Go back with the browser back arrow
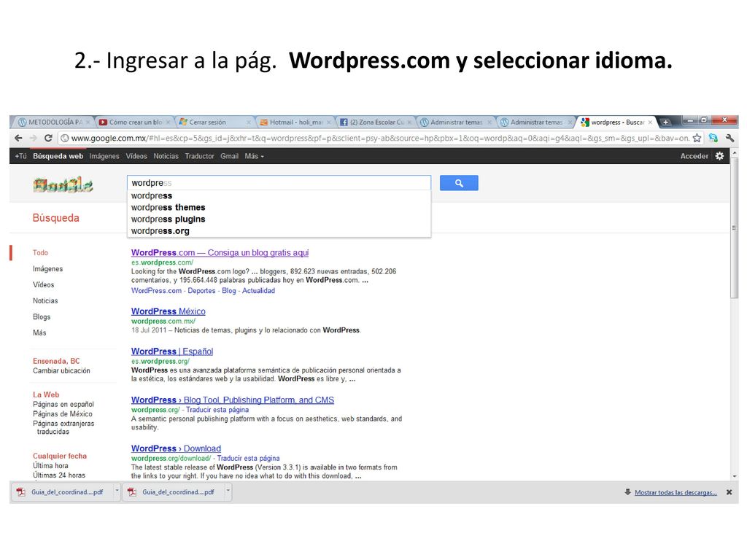 click(x=18, y=138)
